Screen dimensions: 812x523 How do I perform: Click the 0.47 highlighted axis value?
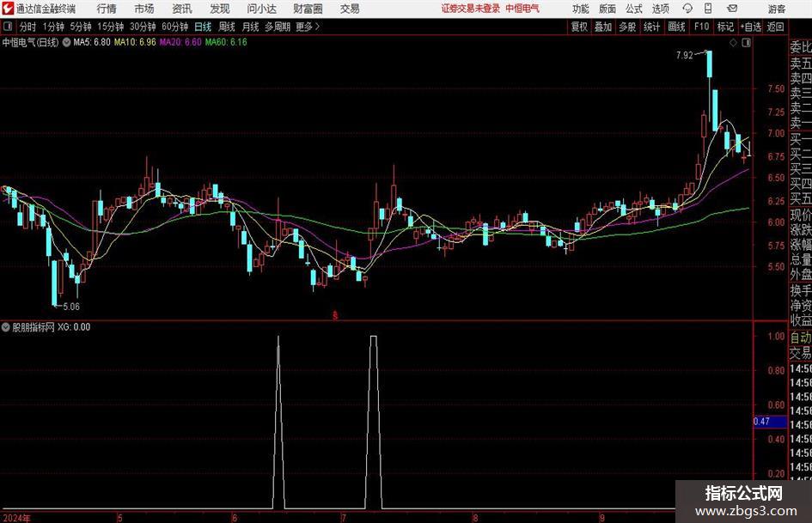click(x=769, y=422)
